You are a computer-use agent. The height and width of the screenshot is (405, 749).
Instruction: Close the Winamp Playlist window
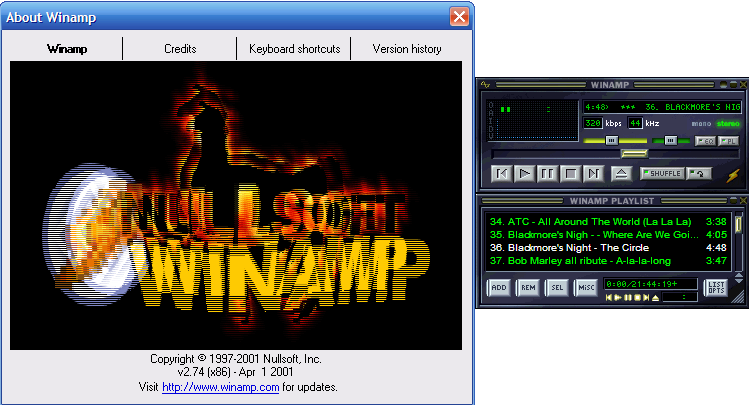[743, 201]
